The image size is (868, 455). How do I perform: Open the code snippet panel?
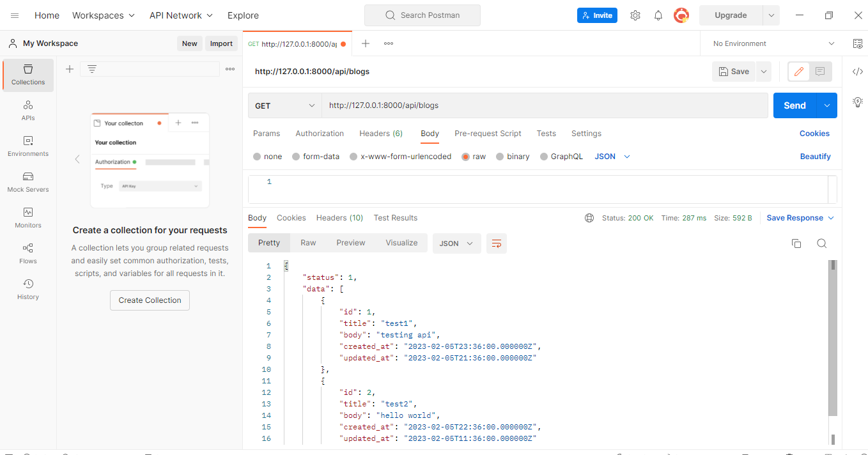point(858,72)
